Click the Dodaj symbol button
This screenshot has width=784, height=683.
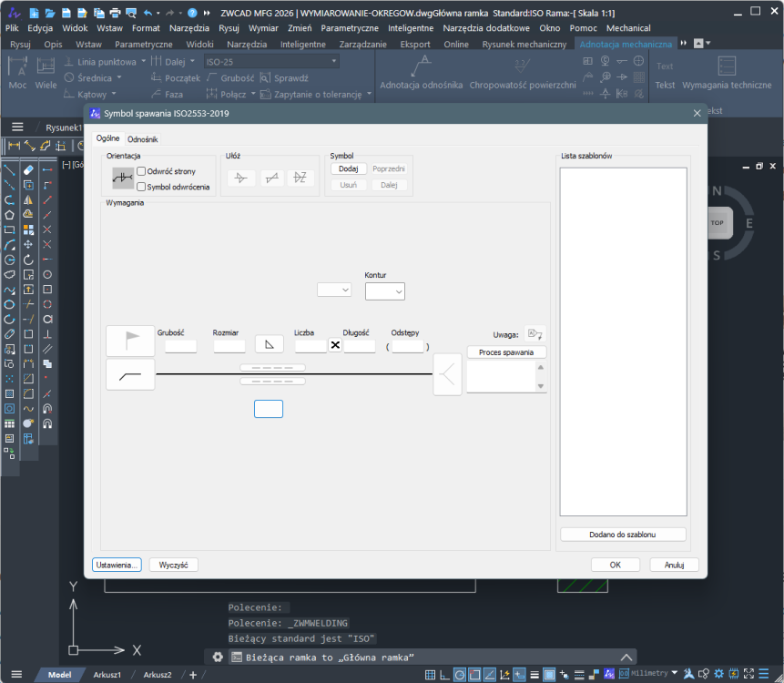pyautogui.click(x=349, y=169)
